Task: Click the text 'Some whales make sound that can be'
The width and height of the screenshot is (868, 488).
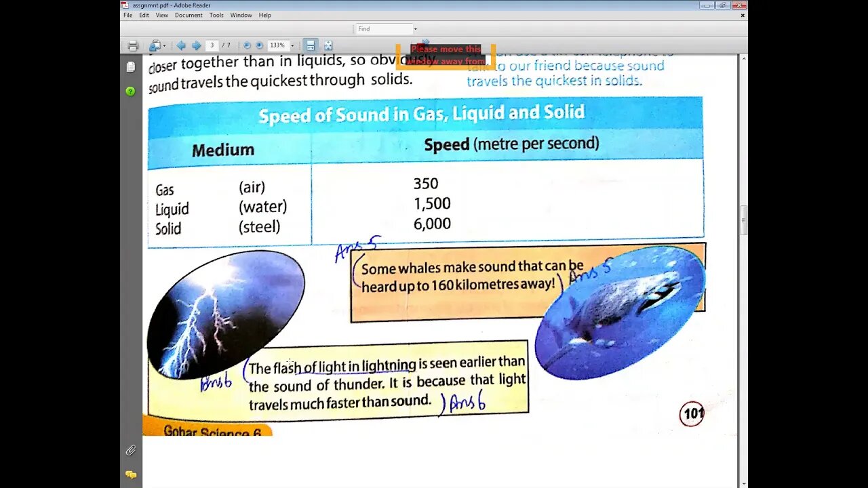Action: (472, 267)
